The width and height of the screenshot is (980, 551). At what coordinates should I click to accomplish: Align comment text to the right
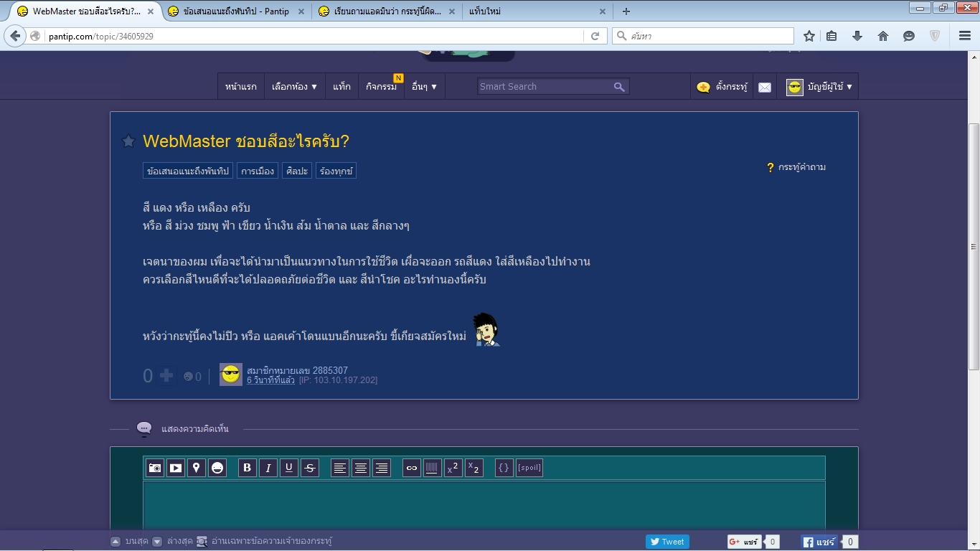[x=382, y=468]
